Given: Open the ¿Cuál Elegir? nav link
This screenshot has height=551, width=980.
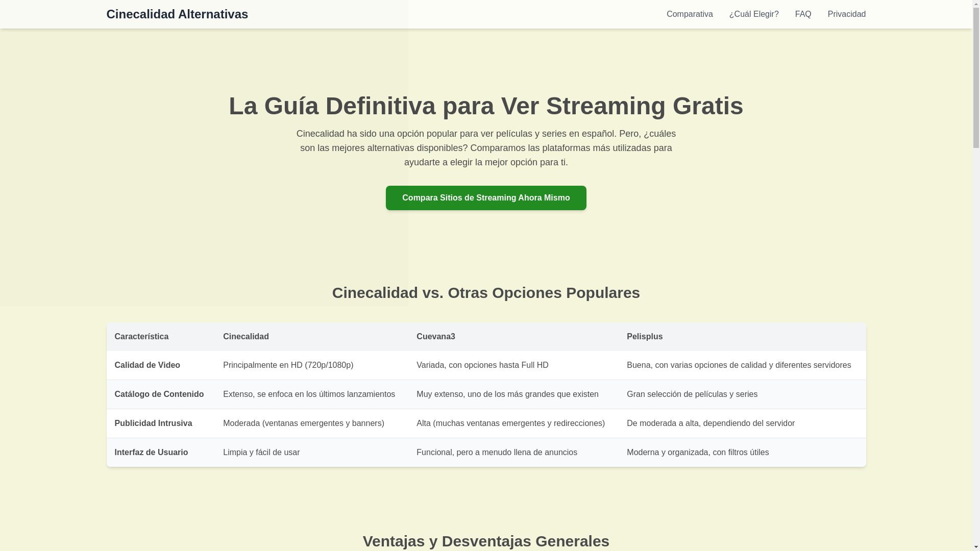Looking at the screenshot, I should 754,14.
